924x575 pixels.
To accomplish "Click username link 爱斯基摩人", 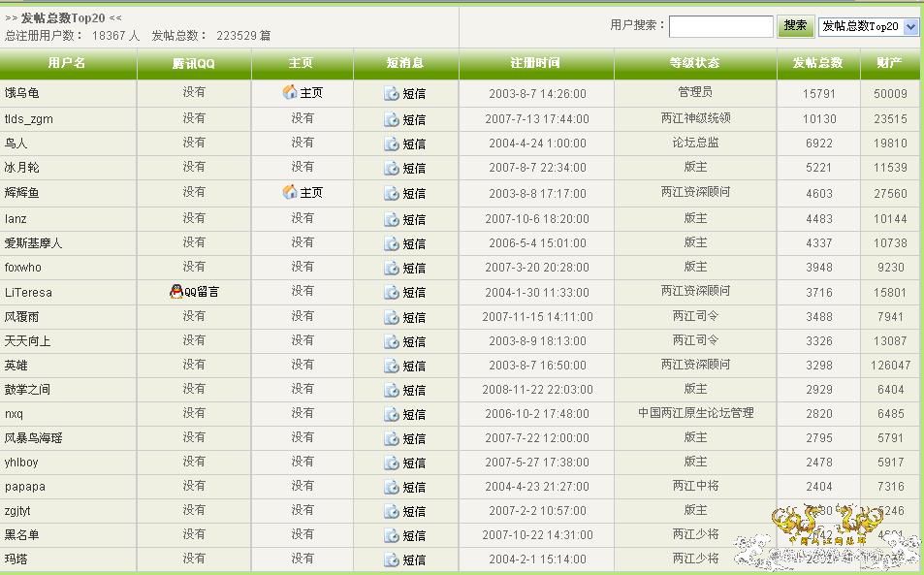I will point(33,243).
